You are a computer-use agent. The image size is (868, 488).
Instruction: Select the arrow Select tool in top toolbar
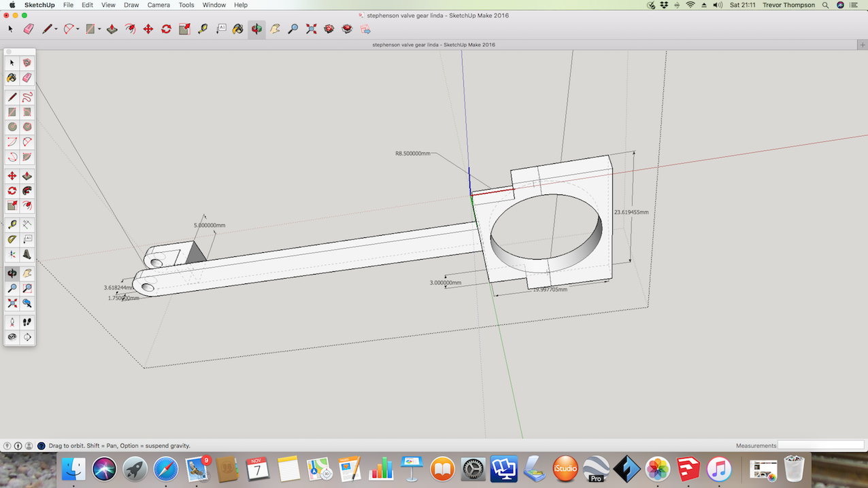pyautogui.click(x=10, y=29)
